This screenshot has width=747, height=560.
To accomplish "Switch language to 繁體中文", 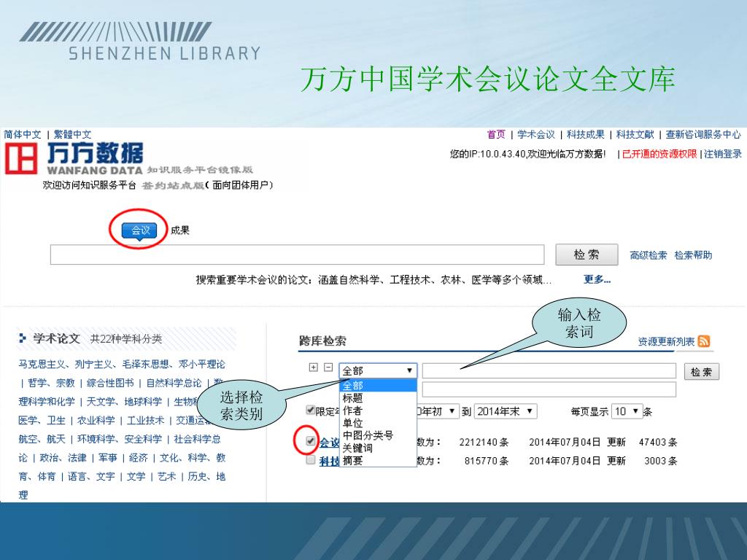I will [x=72, y=135].
